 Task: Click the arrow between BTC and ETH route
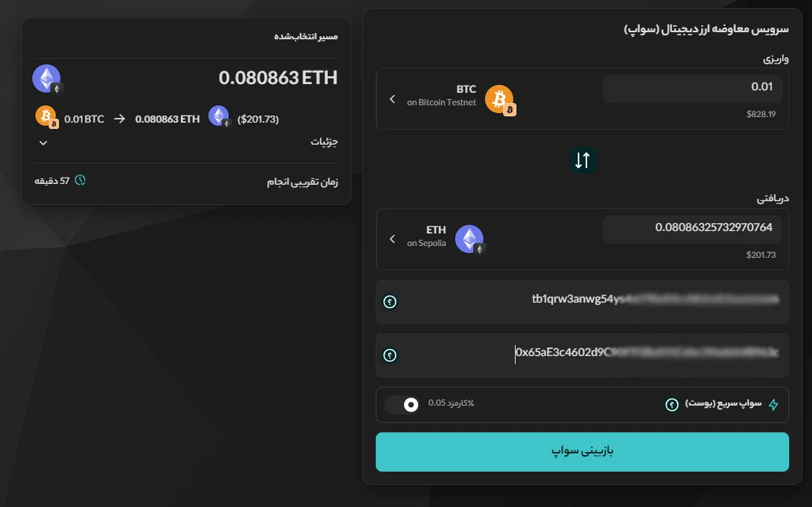click(x=119, y=119)
